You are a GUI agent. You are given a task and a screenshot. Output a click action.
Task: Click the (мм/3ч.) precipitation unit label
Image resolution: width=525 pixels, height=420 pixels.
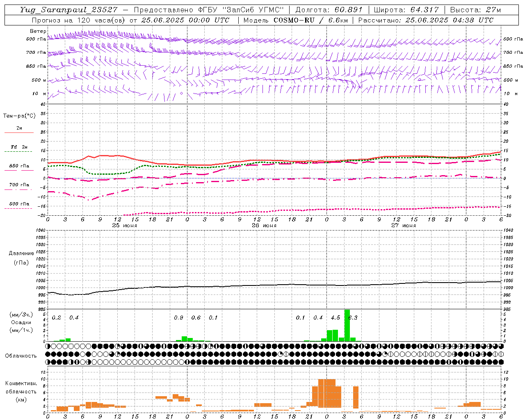tap(21, 315)
